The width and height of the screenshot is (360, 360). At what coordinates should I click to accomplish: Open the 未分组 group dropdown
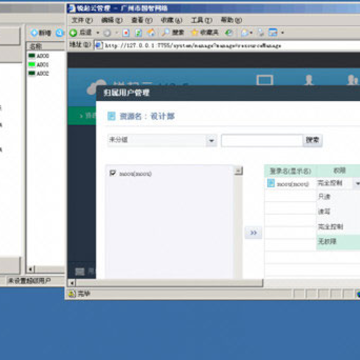point(162,140)
